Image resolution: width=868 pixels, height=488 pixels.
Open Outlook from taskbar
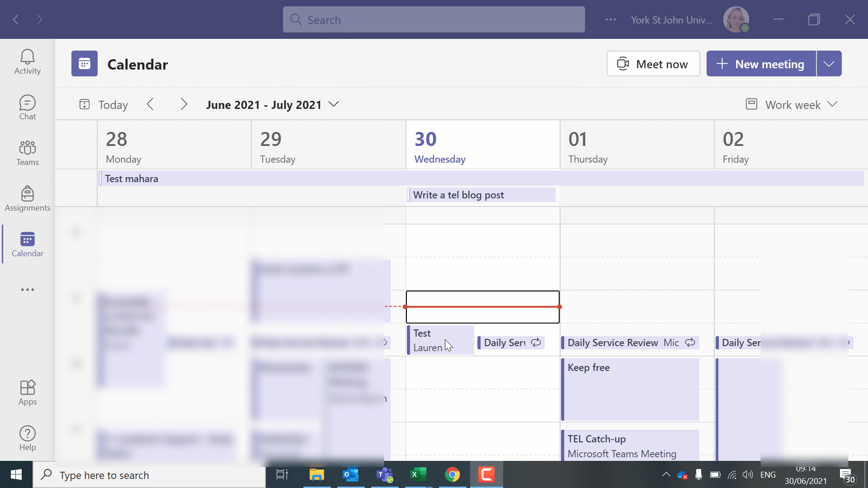351,474
